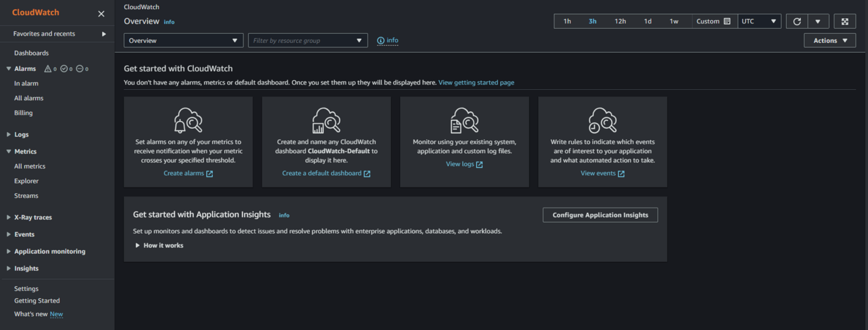Click the fullscreen expand icon
This screenshot has height=330, width=868.
(x=845, y=21)
